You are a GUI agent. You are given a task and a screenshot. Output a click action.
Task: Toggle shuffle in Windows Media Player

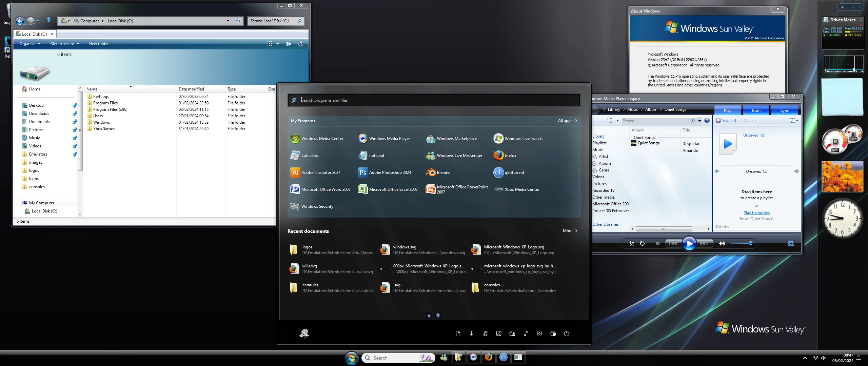click(632, 243)
